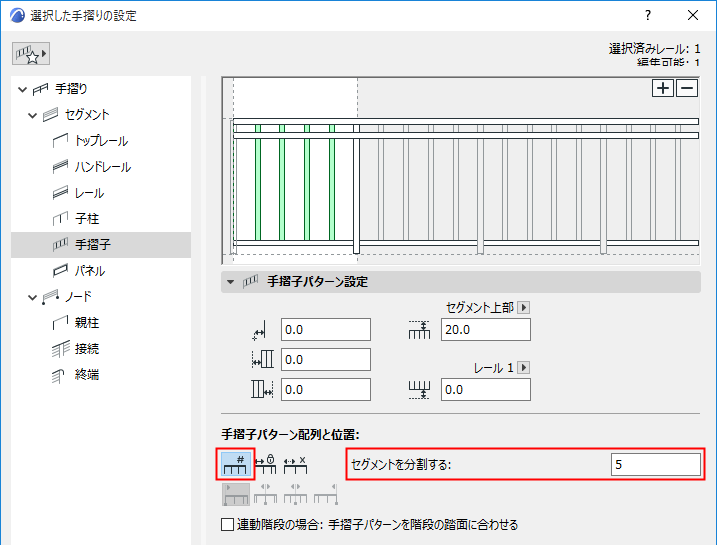Click the pattern end offset icon

(x=262, y=390)
